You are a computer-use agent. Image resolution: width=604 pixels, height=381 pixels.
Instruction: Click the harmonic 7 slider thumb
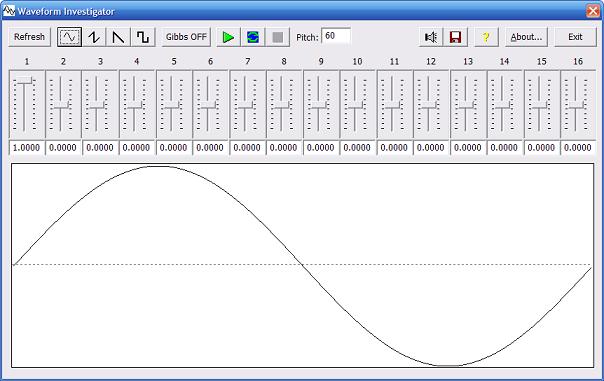click(245, 105)
